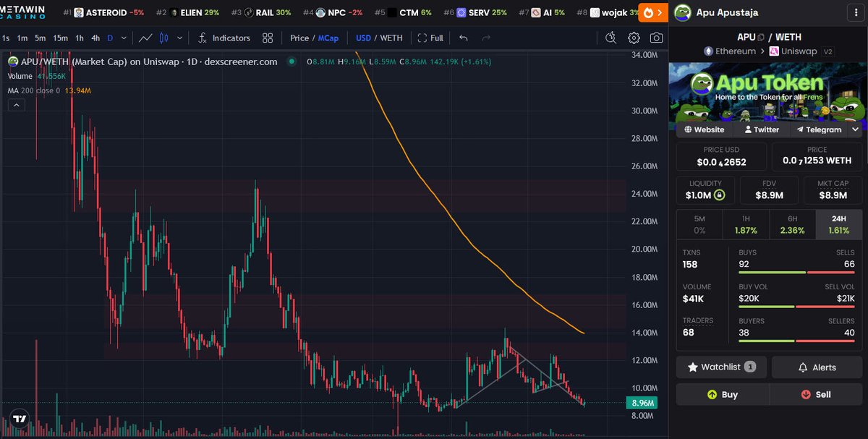The height and width of the screenshot is (439, 868).
Task: Select the 4h timeframe
Action: [x=95, y=38]
